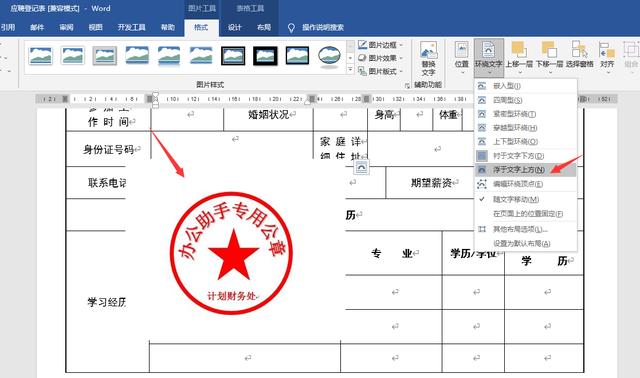Switch to the 帮助 ribbon tab
Screen dimensions: 640x378
168,27
